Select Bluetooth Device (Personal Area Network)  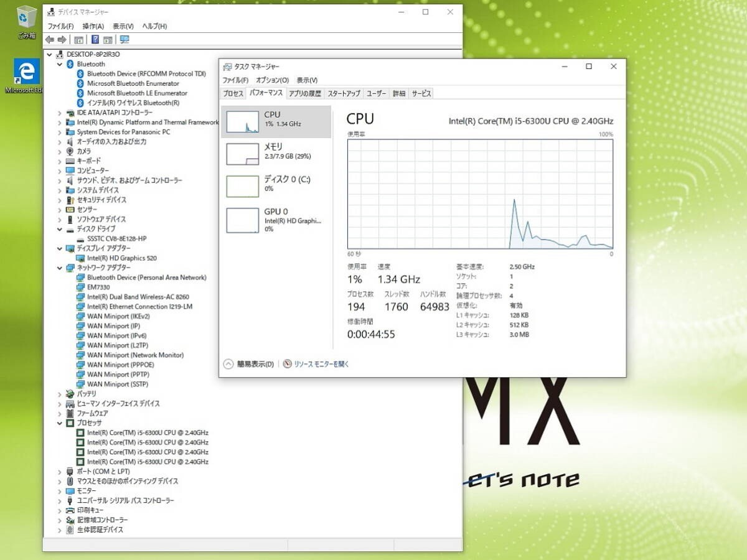pyautogui.click(x=147, y=278)
